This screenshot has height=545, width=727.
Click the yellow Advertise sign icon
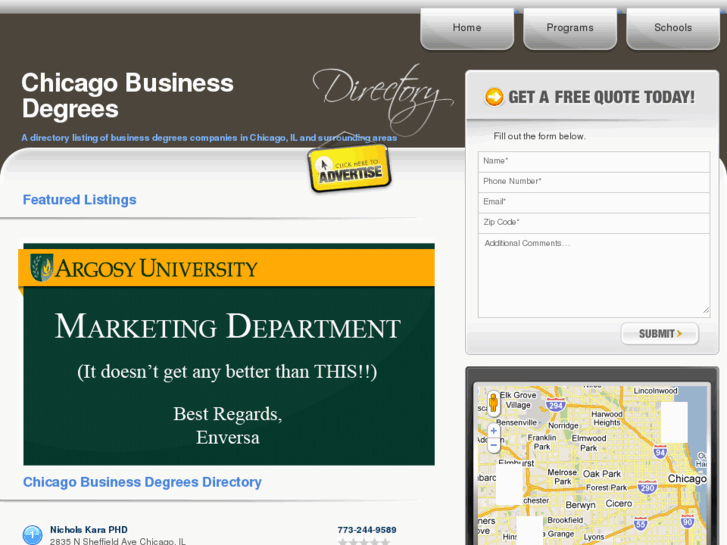pyautogui.click(x=350, y=168)
